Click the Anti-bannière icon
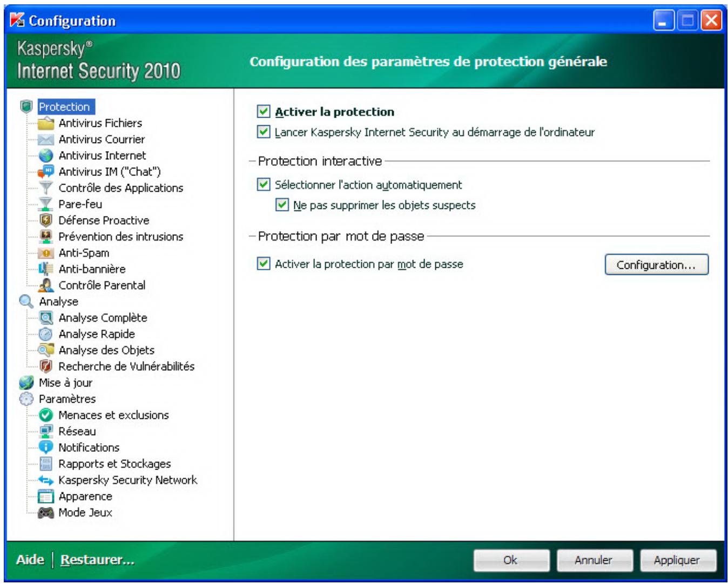This screenshot has height=584, width=728. [46, 269]
